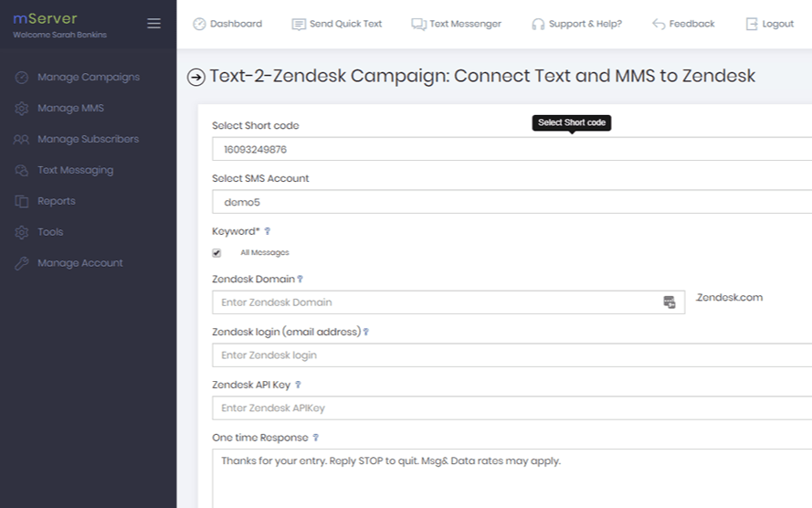This screenshot has width=812, height=508.
Task: Click the circled arrow icon beside the page title
Action: point(195,77)
